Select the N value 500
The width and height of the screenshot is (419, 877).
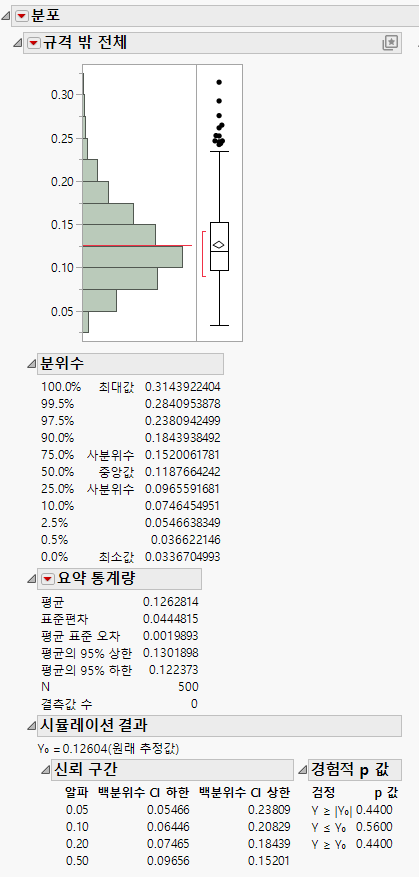tap(189, 687)
